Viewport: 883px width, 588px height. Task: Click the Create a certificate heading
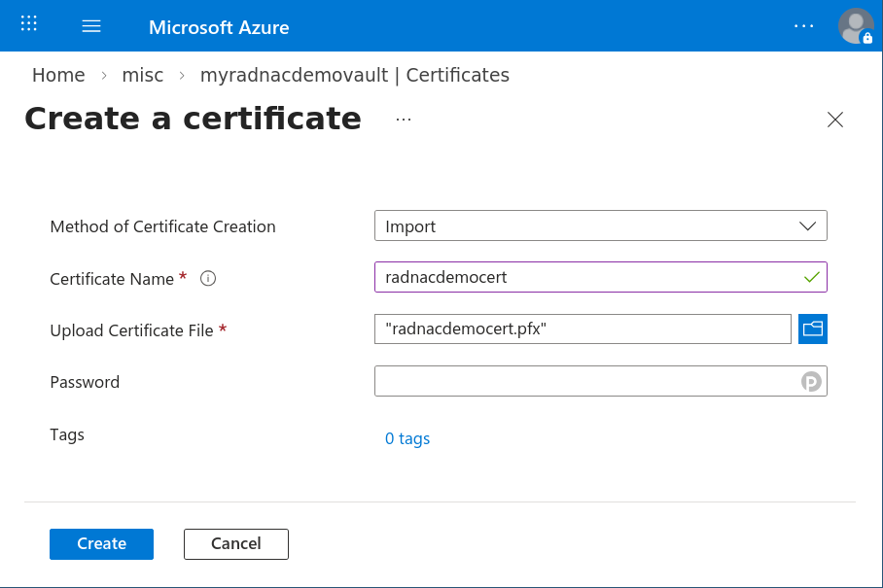tap(194, 119)
